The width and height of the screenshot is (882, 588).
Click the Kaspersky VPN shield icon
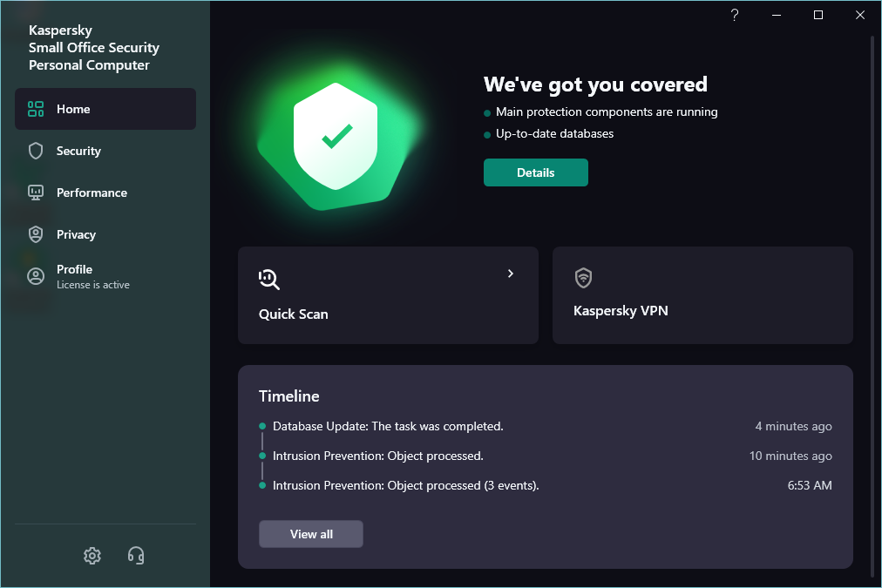[x=583, y=278]
